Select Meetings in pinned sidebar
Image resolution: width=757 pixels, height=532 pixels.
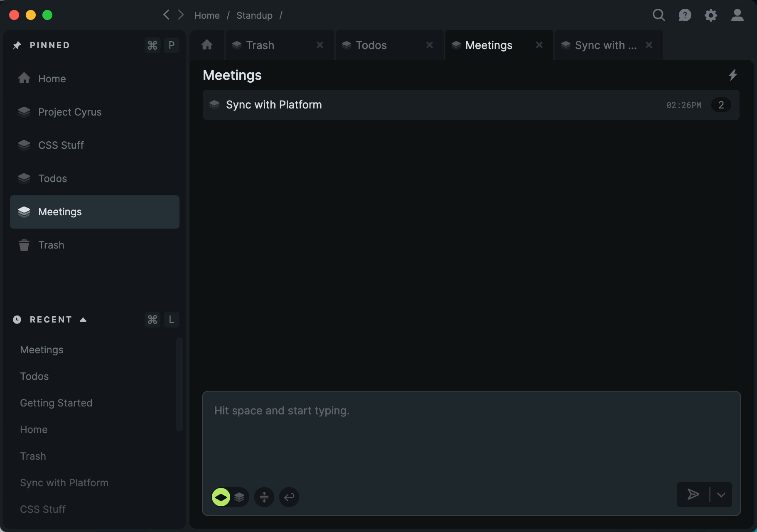point(95,212)
